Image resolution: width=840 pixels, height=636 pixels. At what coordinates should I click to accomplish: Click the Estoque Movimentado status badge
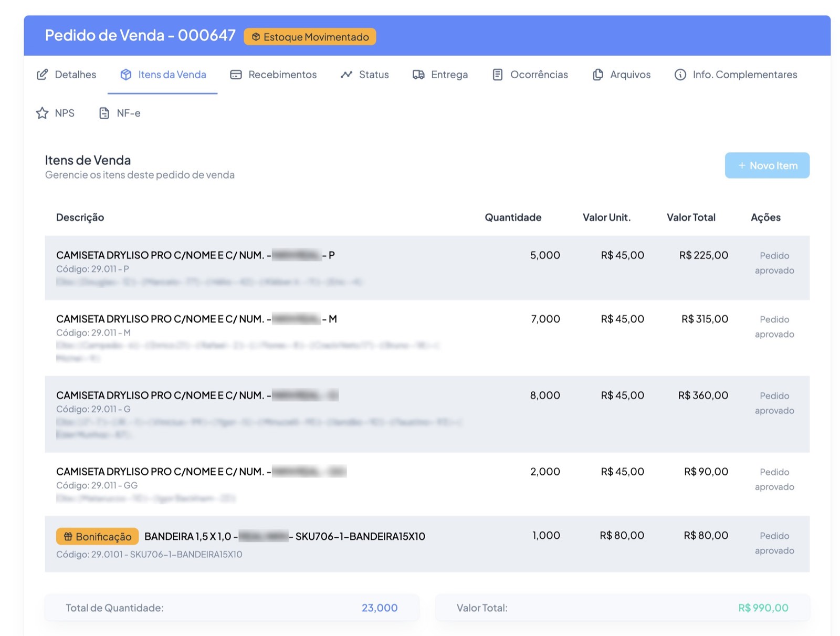tap(310, 37)
